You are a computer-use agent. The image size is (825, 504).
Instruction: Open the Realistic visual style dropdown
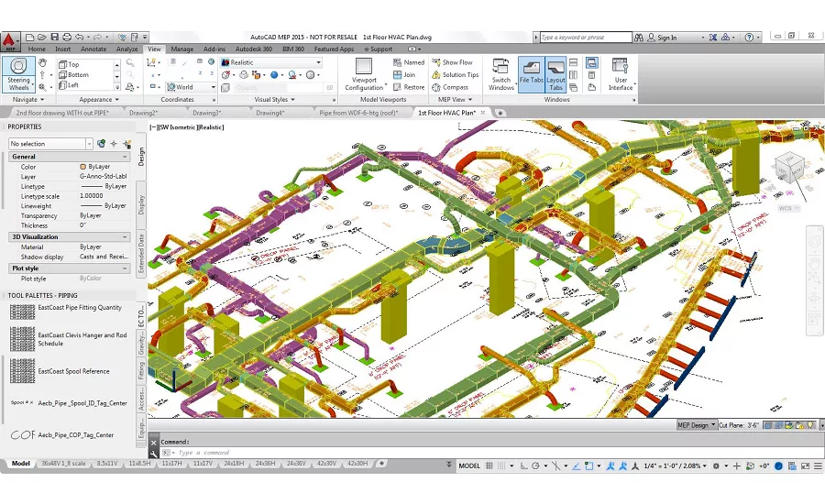pos(271,62)
